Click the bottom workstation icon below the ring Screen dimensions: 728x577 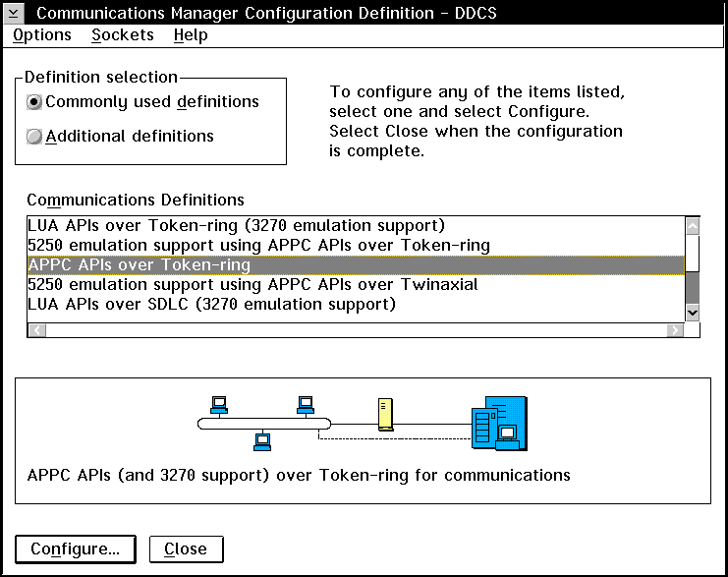(x=262, y=441)
